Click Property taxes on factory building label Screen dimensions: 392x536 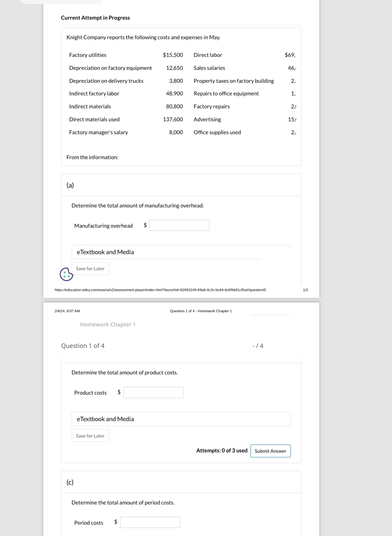(234, 81)
